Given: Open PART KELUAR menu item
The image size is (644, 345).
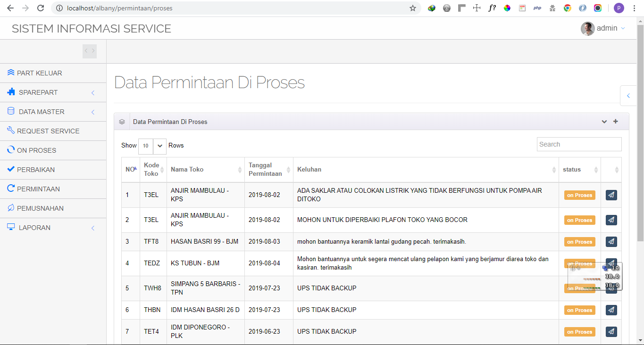Looking at the screenshot, I should [40, 73].
